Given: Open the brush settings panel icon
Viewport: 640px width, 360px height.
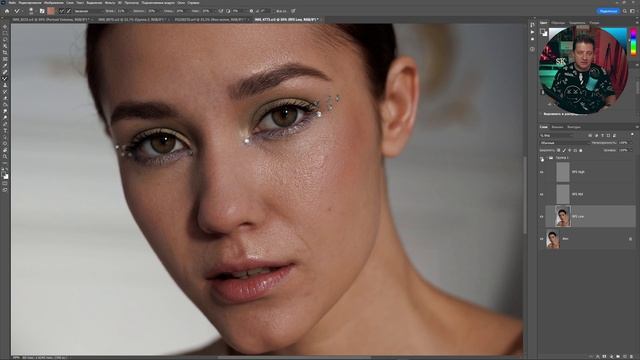Looking at the screenshot, I should (42, 11).
